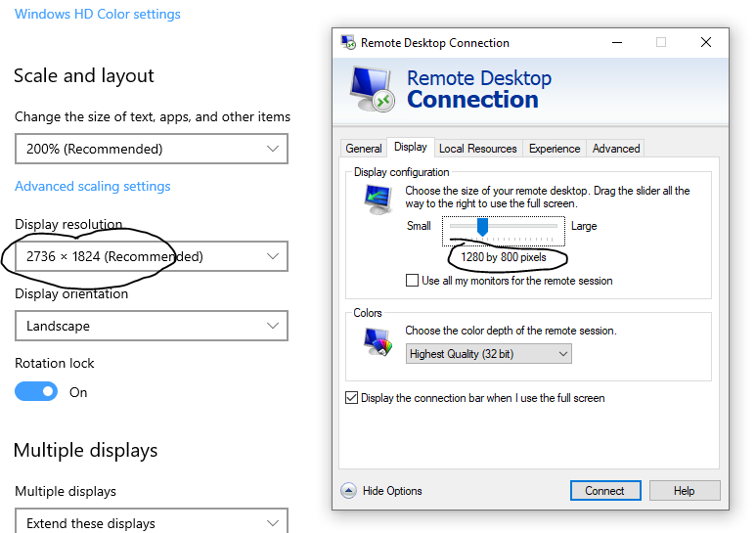Click the Remote Desktop Connection title bar icon
The width and height of the screenshot is (756, 533).
(x=348, y=42)
